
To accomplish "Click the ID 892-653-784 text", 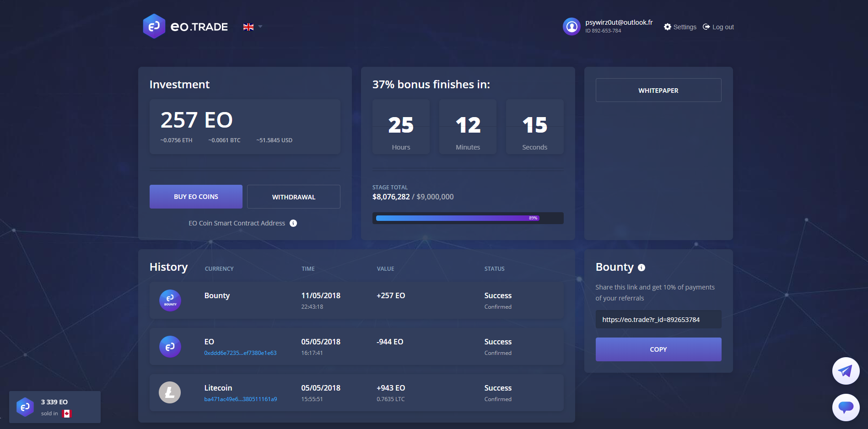I will [603, 31].
